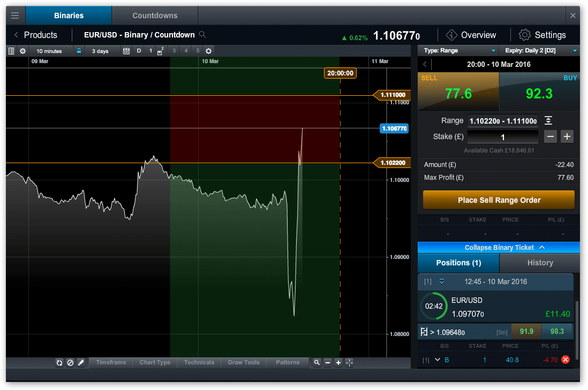Switch to the History tab
The image size is (588, 390).
pos(540,263)
